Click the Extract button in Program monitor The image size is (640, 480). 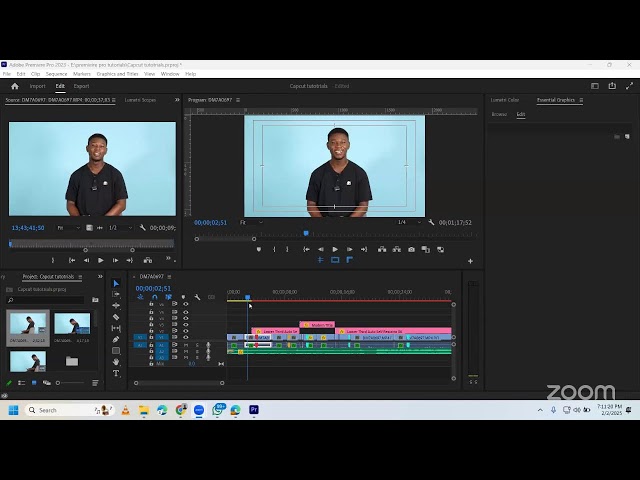click(x=396, y=249)
